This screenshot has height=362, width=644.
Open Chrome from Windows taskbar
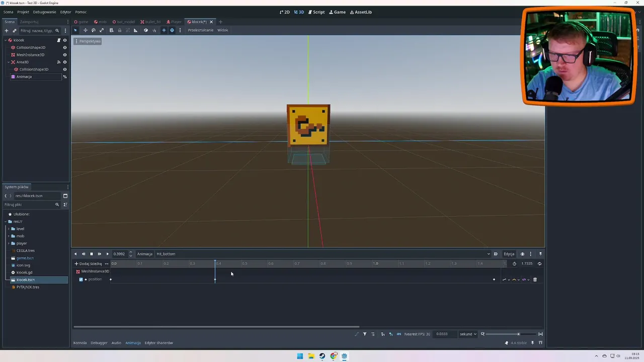click(x=333, y=356)
